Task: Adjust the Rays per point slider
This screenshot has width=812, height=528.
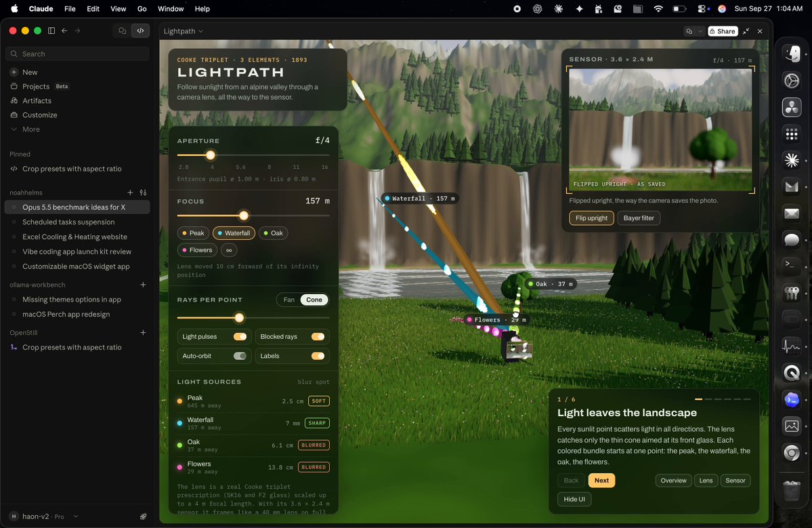Action: (239, 318)
